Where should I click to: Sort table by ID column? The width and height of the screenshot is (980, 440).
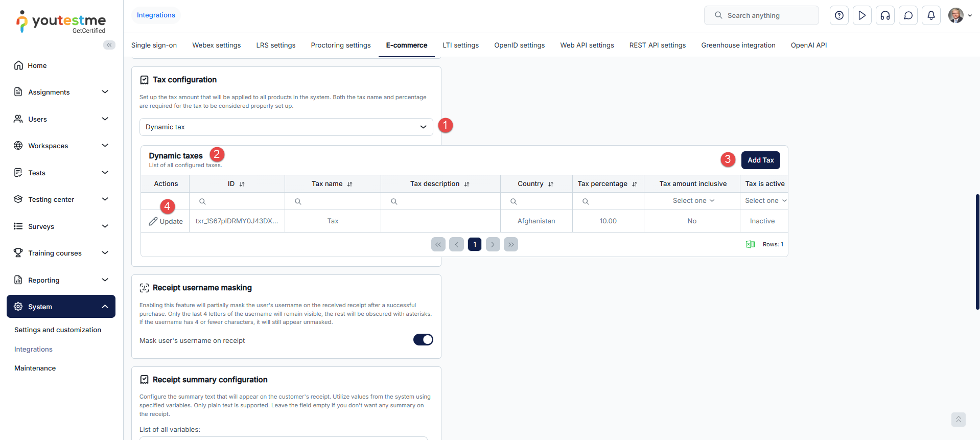[242, 184]
